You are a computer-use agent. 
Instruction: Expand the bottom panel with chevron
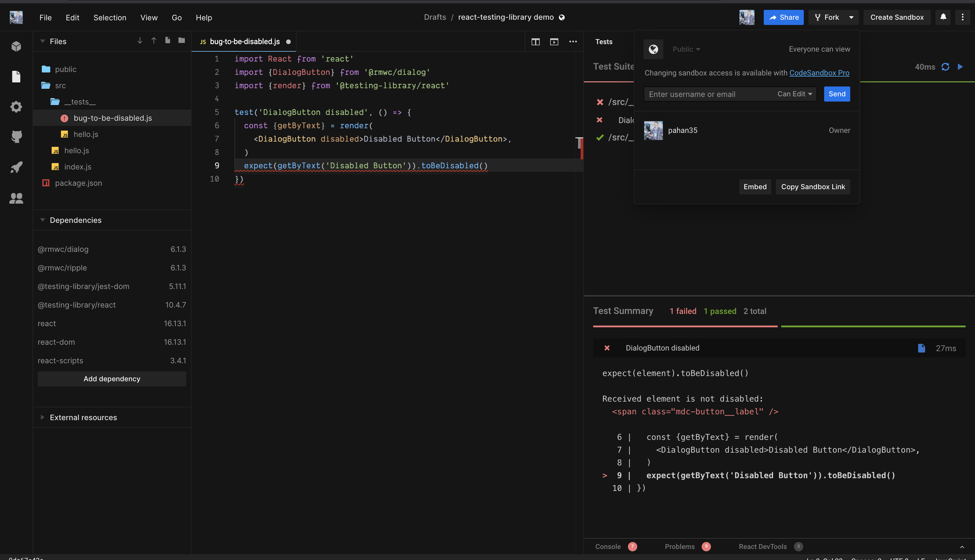(962, 547)
